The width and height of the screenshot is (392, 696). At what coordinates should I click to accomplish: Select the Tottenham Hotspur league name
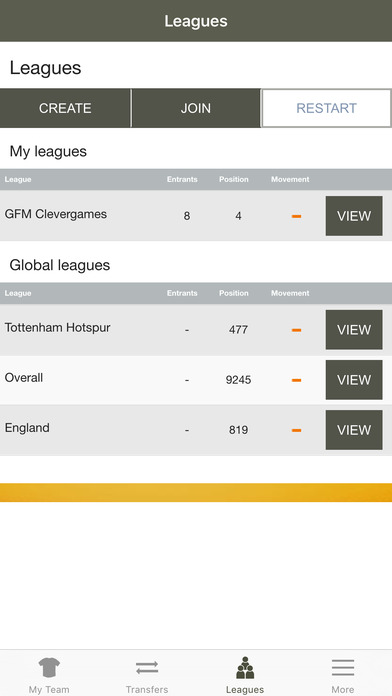coord(58,328)
